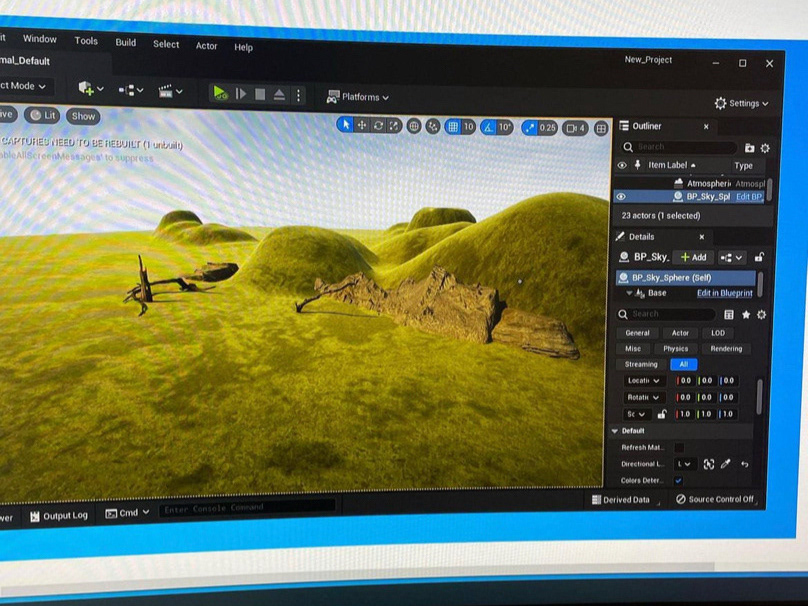This screenshot has width=808, height=606.
Task: Open play options three-dot menu
Action: tap(298, 95)
